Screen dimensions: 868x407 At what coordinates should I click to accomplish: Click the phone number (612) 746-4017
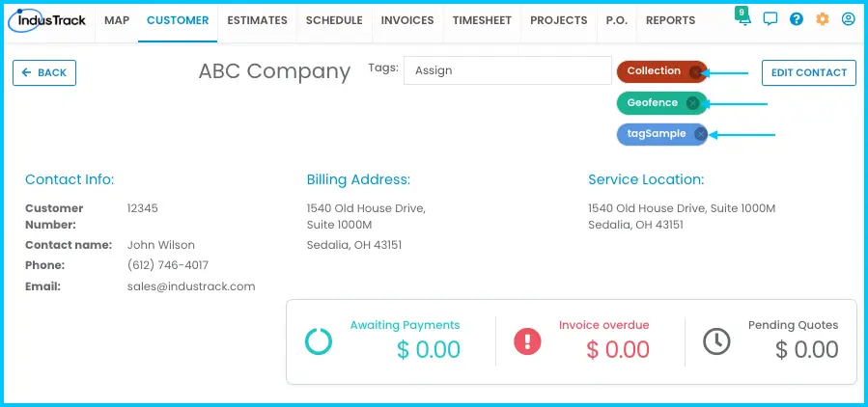click(x=168, y=265)
